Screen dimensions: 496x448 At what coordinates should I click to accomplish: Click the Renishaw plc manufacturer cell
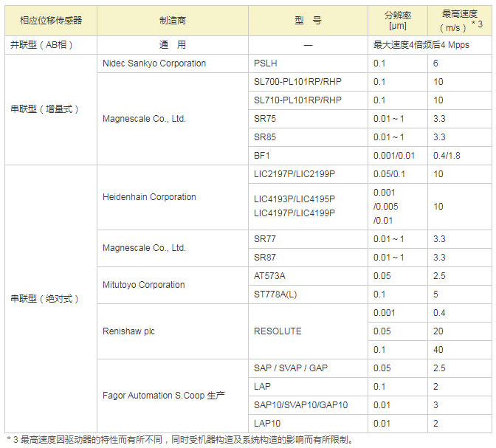pos(128,331)
